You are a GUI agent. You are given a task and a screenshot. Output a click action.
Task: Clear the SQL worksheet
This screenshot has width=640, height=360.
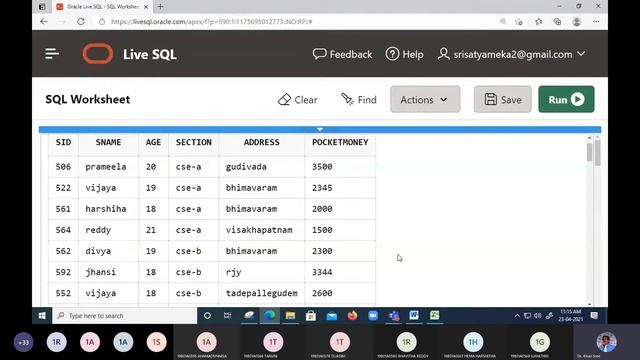(298, 100)
